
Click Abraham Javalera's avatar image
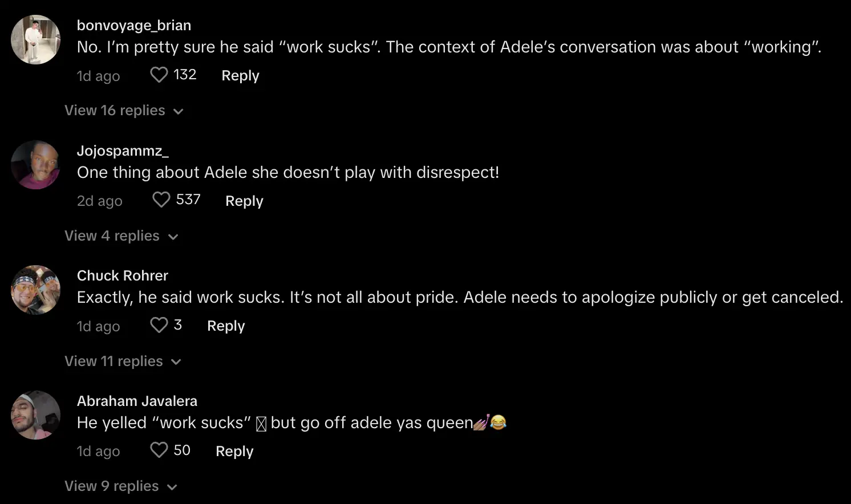coord(36,415)
